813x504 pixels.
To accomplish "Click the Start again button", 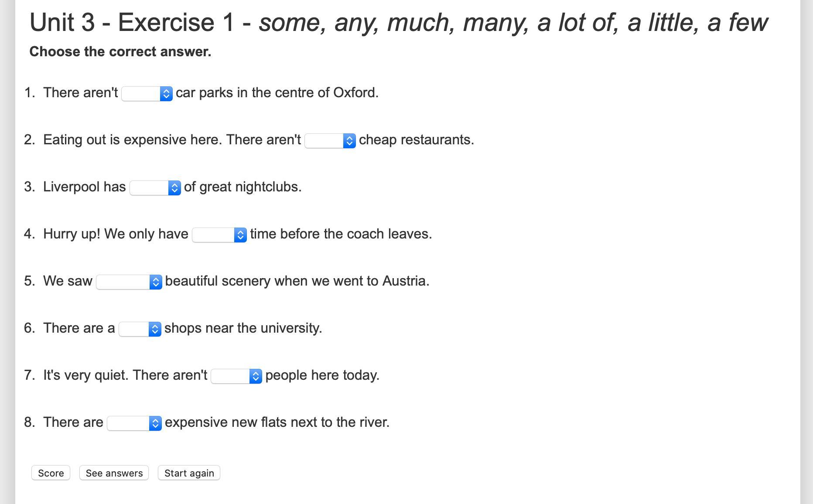I will 189,473.
